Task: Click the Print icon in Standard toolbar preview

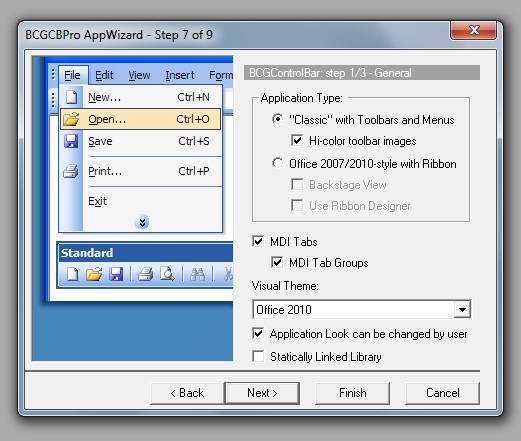Action: click(x=145, y=274)
